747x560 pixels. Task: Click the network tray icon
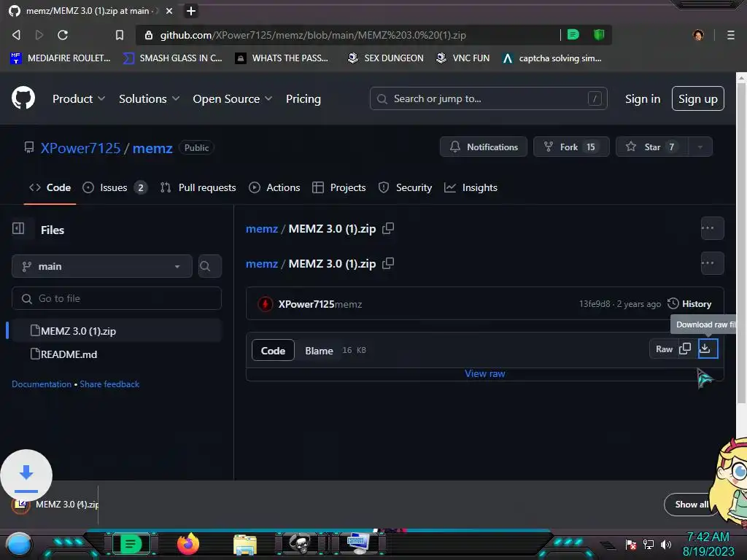[x=648, y=544]
